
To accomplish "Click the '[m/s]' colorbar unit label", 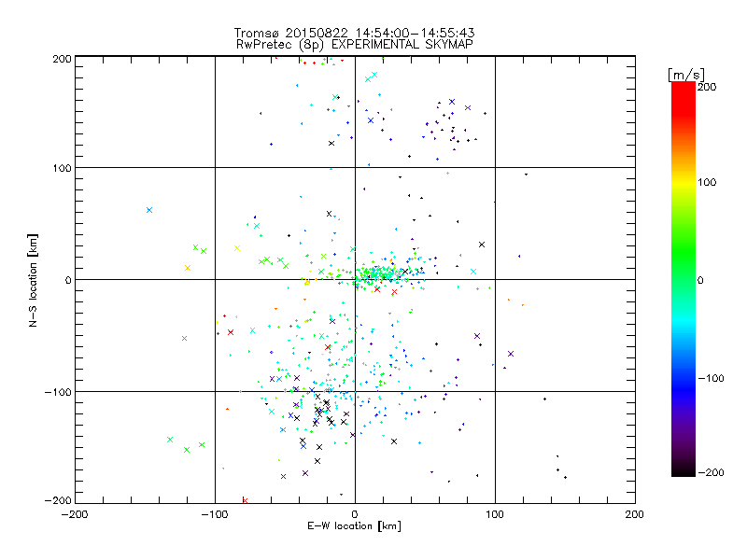I will tap(685, 75).
